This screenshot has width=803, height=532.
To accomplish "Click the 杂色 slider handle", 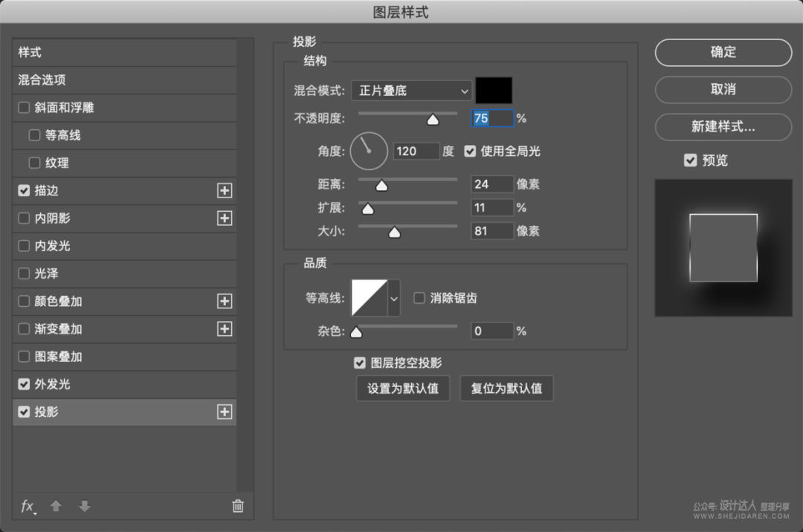I will (x=356, y=333).
